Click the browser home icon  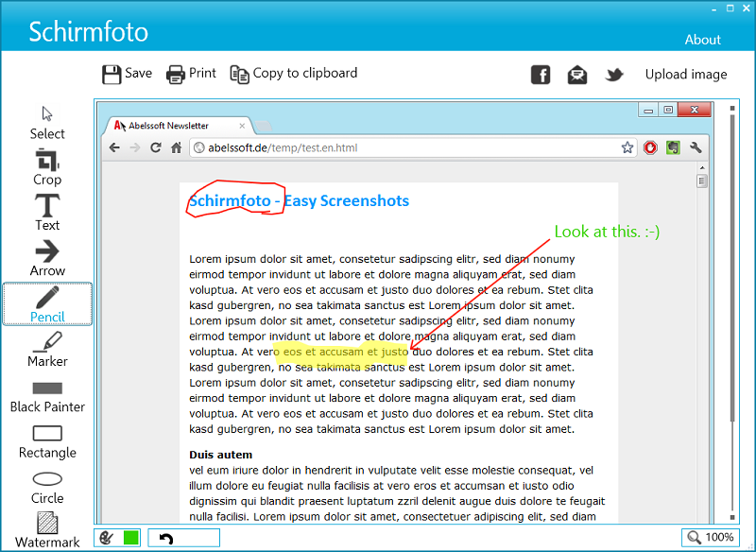click(x=177, y=147)
